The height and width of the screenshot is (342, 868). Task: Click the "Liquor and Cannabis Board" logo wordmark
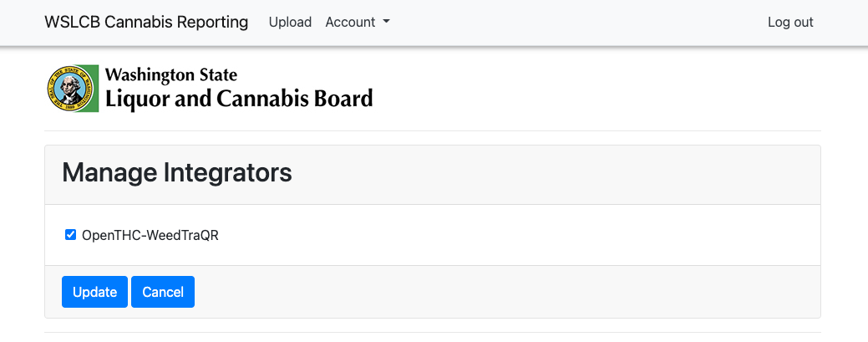(x=239, y=100)
